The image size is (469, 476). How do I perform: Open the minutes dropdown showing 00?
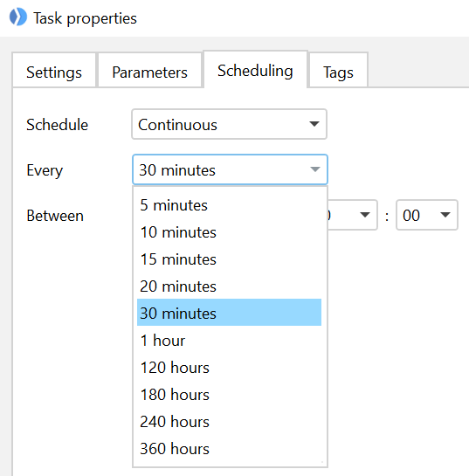click(x=427, y=215)
